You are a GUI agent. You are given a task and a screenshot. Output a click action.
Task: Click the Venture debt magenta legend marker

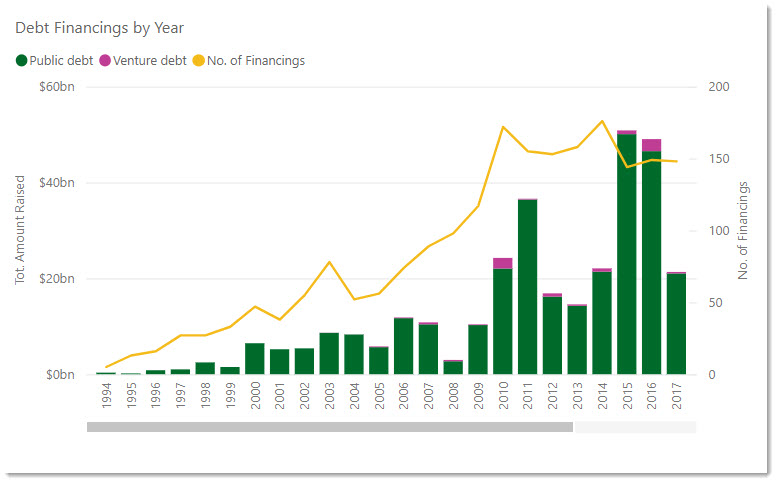coord(105,61)
